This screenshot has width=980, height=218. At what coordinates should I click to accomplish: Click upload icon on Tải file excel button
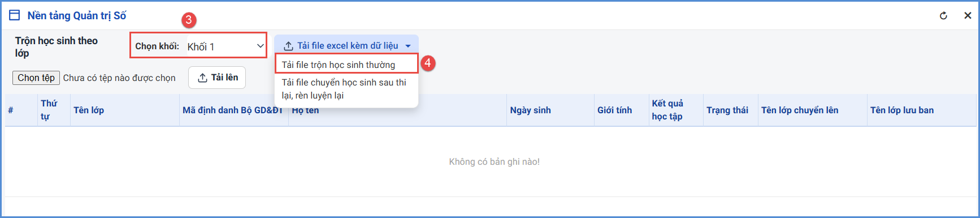[288, 46]
